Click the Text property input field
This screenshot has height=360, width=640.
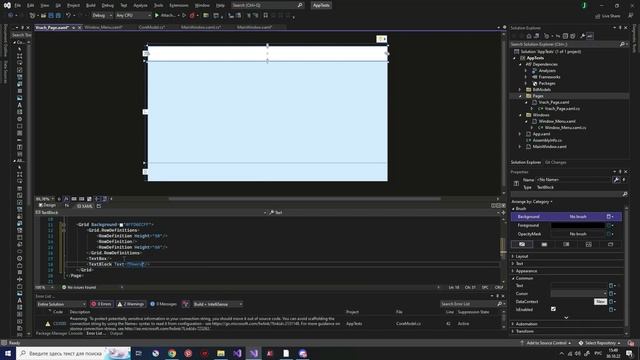point(579,285)
